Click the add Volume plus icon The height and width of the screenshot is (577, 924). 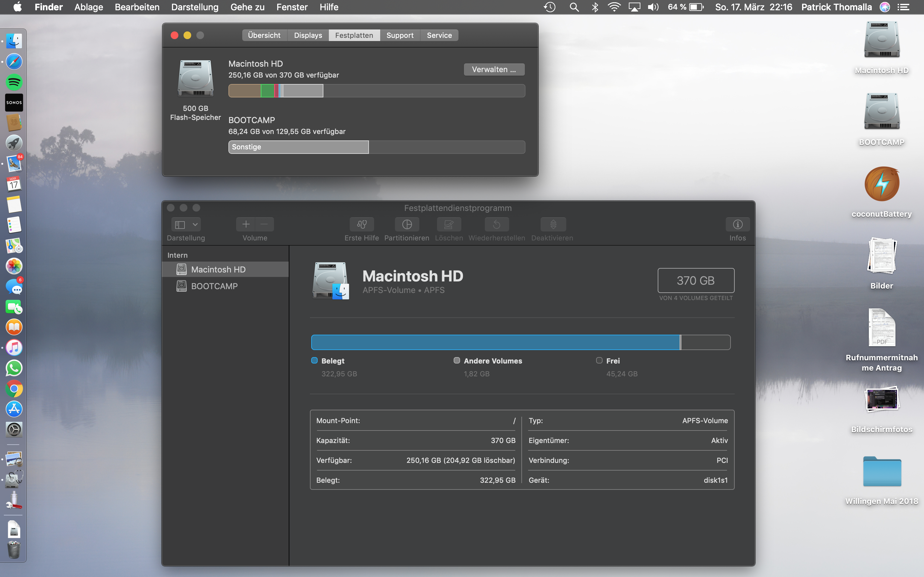click(246, 224)
